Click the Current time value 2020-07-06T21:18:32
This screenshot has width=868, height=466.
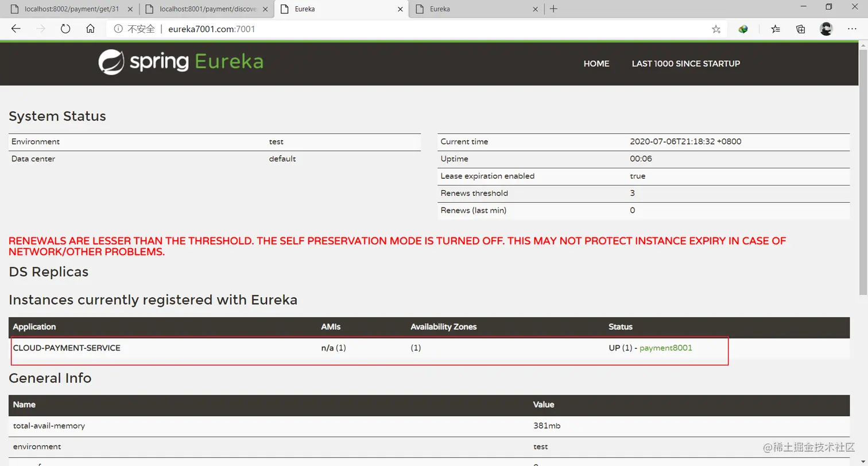click(685, 141)
